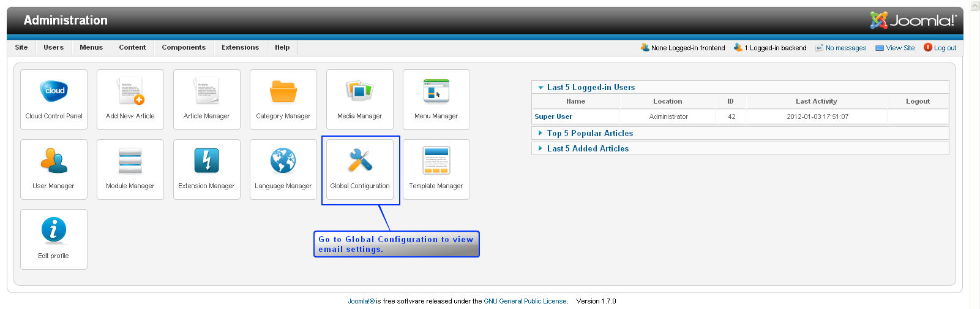Click the Joomla! logo
Screen dimensions: 980x309
(x=913, y=20)
